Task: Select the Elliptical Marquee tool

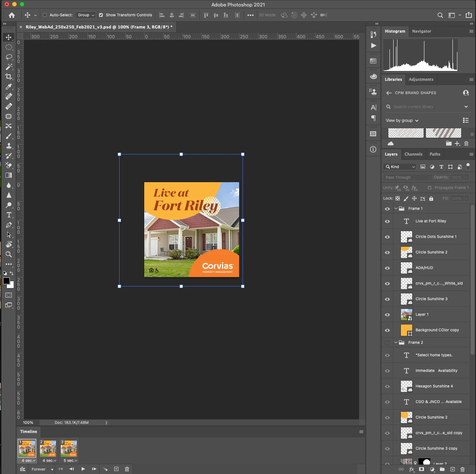Action: 9,47
